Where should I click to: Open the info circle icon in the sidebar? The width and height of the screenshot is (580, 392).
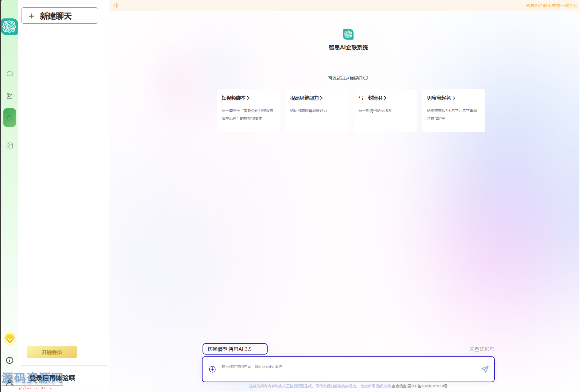click(10, 360)
